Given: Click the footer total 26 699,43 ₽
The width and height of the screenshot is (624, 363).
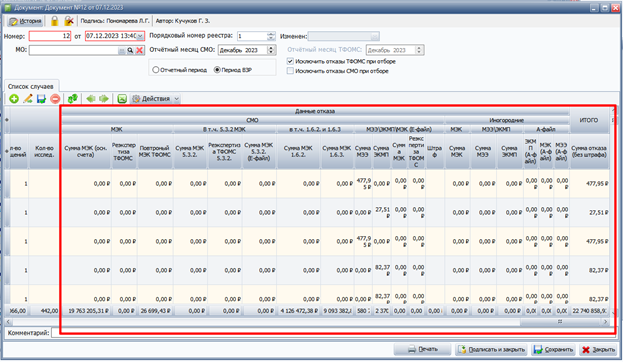Looking at the screenshot, I should [x=155, y=311].
